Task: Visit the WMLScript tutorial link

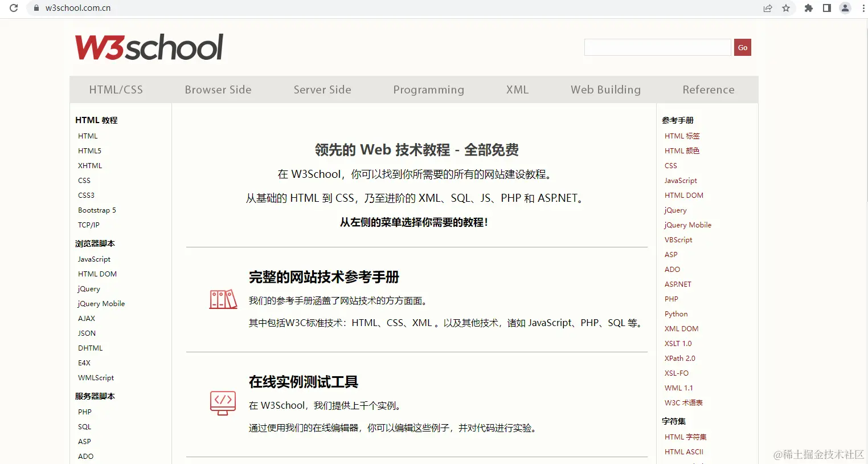Action: (x=96, y=378)
